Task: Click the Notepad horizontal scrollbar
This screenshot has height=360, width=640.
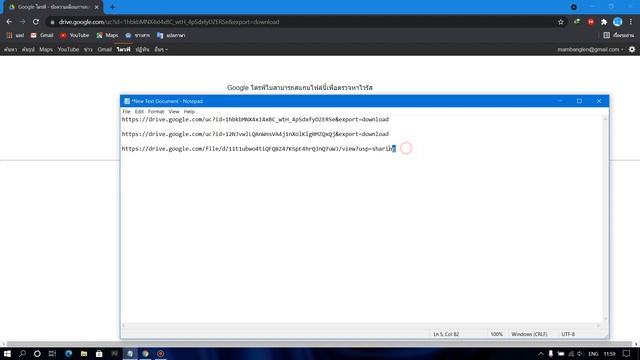Action: point(362,325)
